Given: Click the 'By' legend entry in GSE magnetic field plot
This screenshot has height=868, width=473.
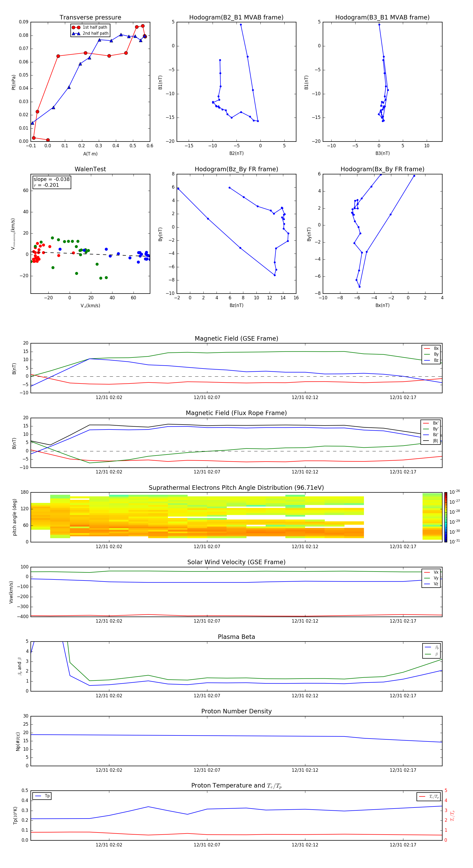Looking at the screenshot, I should point(431,354).
